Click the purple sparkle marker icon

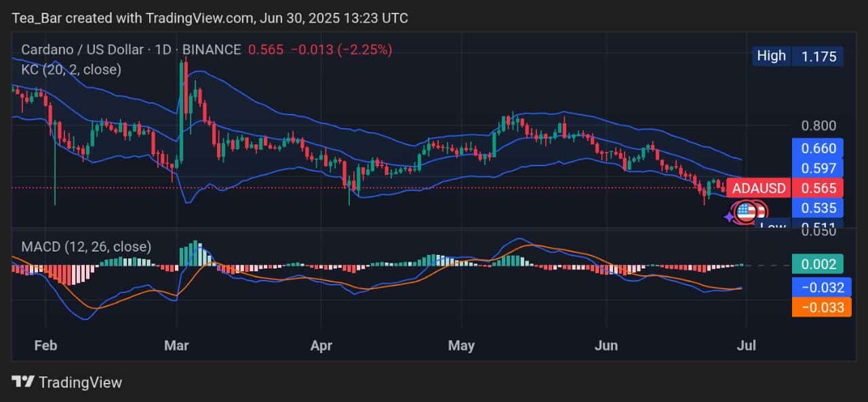[x=730, y=217]
